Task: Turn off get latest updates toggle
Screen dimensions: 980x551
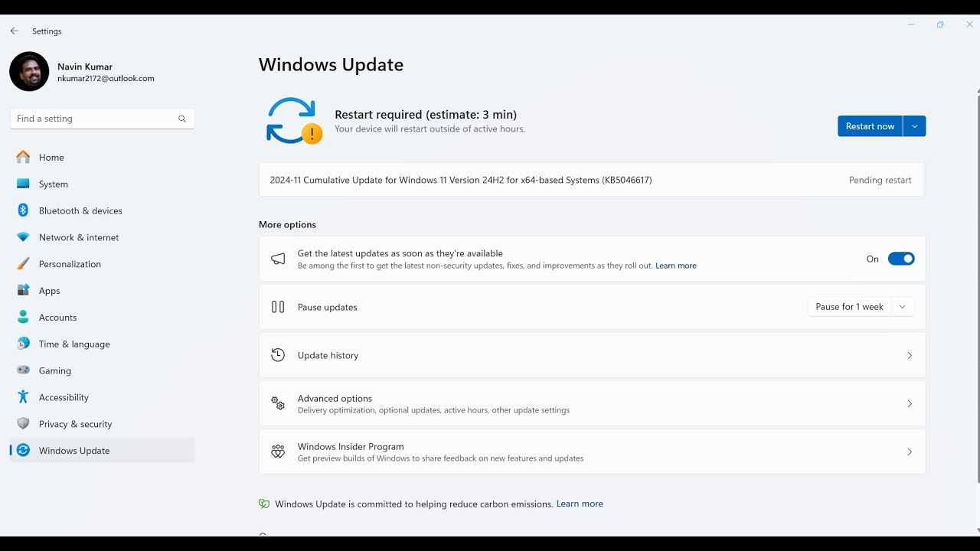Action: point(901,259)
